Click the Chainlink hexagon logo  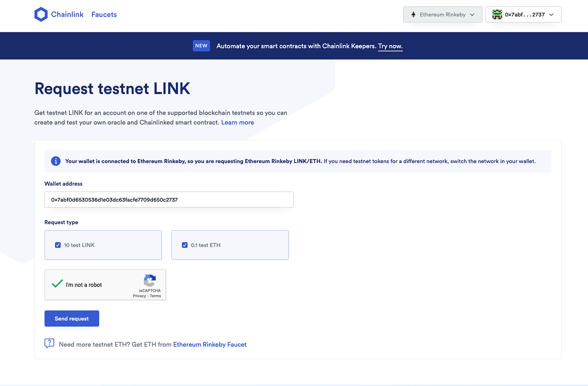[x=41, y=14]
